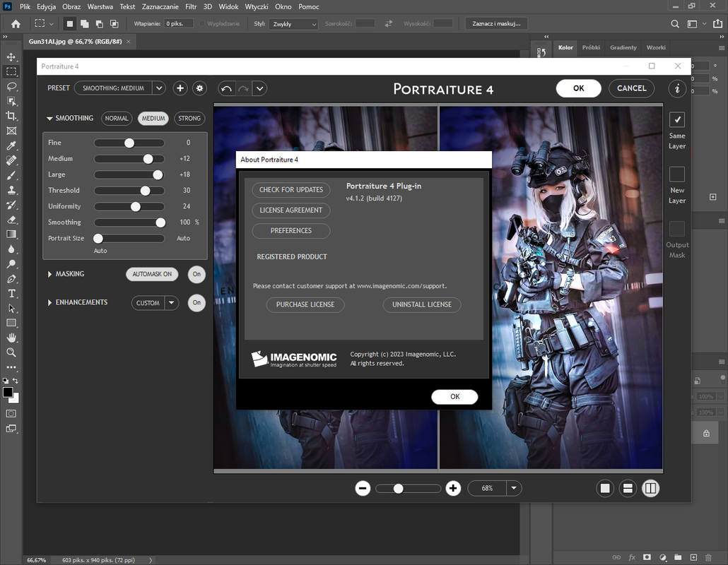Select the Crop tool
The height and width of the screenshot is (565, 728).
click(11, 116)
